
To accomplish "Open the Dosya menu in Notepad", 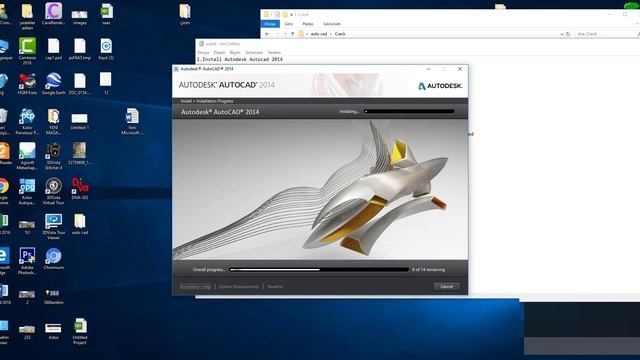I will point(203,52).
